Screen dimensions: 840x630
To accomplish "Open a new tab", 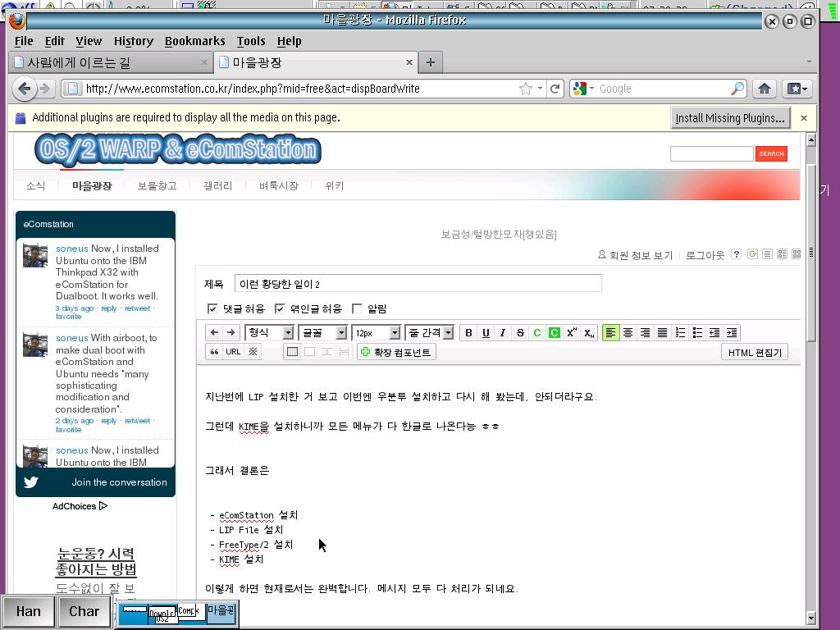I will 430,62.
